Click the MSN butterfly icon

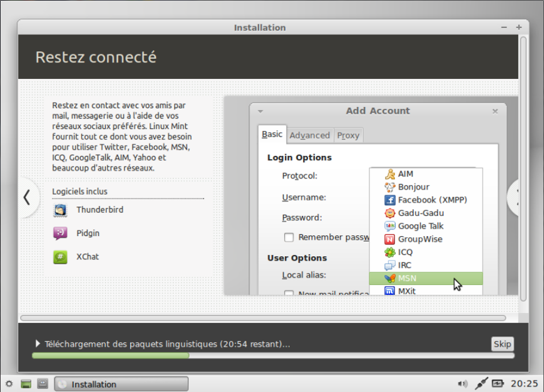(390, 279)
